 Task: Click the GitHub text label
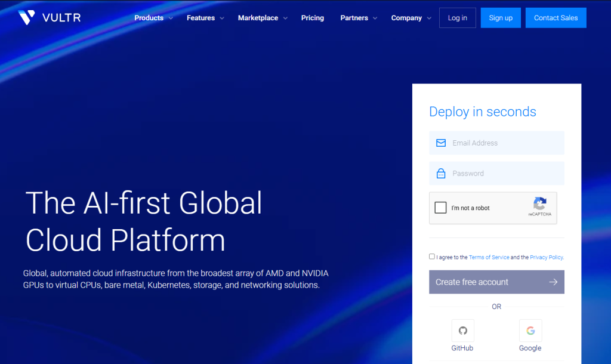tap(462, 348)
